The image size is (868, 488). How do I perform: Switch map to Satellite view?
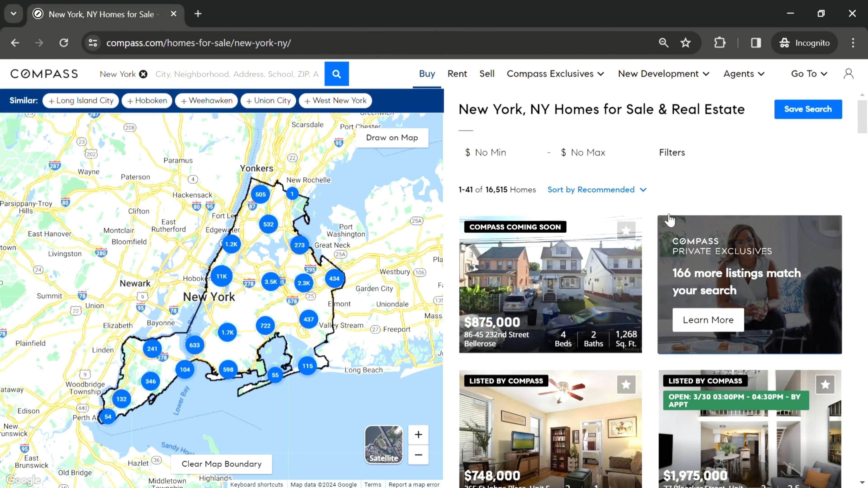click(x=383, y=444)
